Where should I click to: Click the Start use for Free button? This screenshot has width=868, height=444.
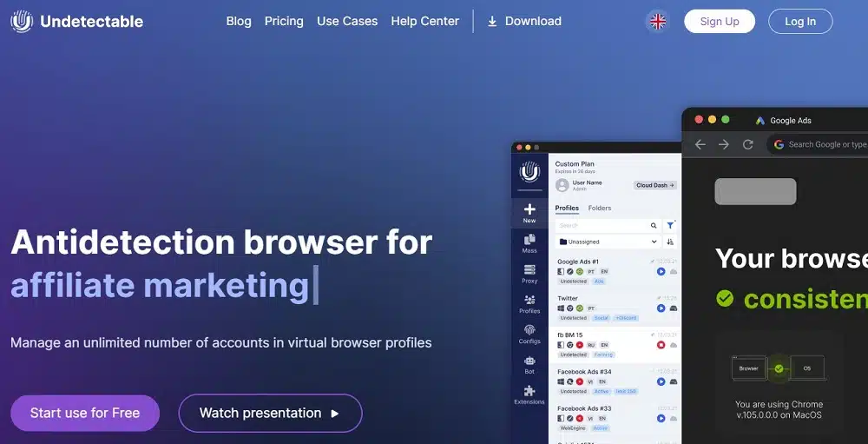85,414
